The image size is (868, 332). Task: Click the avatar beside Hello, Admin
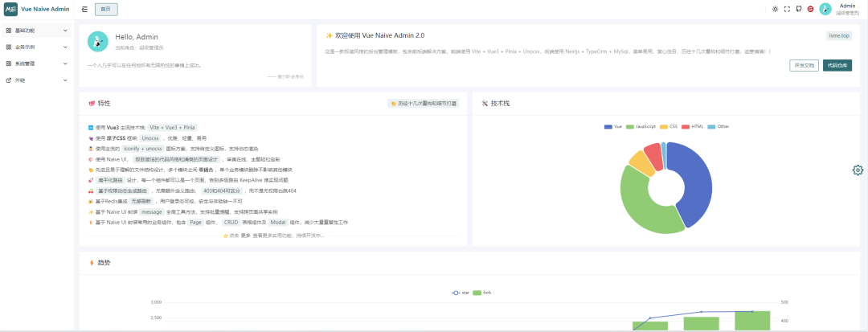(98, 42)
